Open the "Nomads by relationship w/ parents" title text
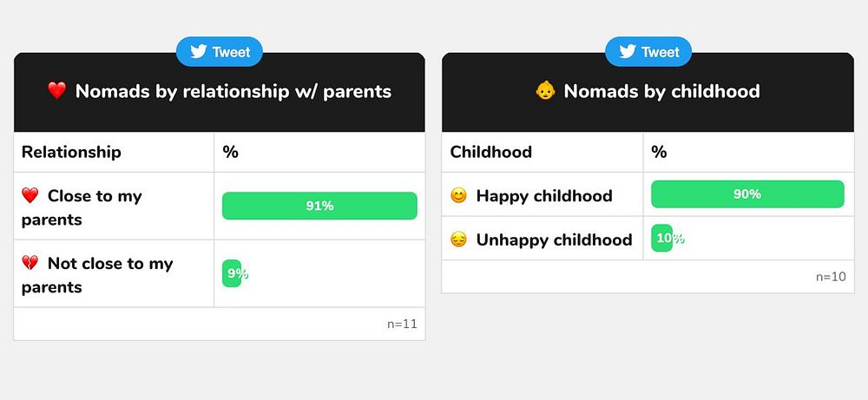The image size is (868, 400). [233, 91]
